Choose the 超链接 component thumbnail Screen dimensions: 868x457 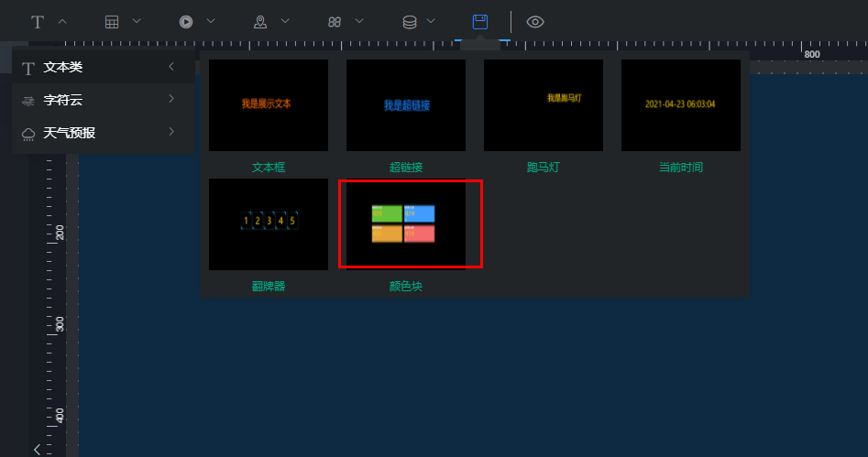(406, 105)
